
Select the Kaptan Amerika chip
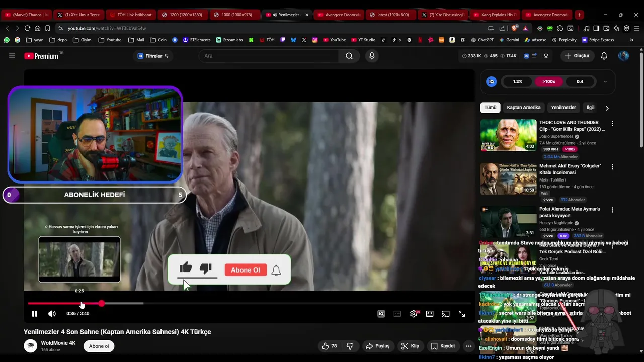pyautogui.click(x=524, y=107)
